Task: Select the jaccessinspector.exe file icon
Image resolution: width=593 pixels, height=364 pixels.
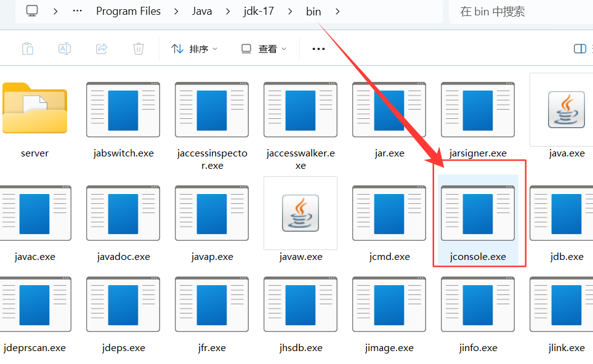Action: (212, 110)
